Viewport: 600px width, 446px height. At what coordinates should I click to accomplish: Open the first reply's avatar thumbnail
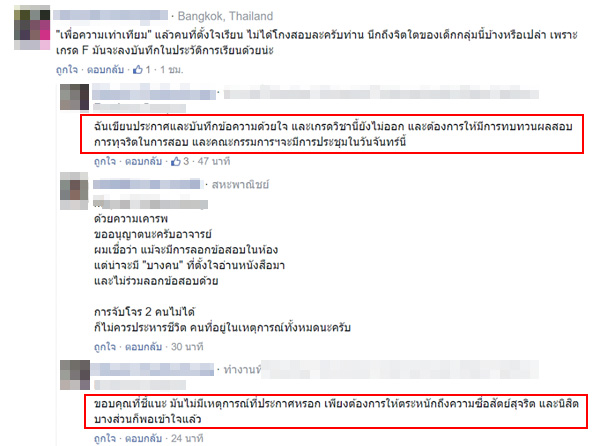point(75,97)
